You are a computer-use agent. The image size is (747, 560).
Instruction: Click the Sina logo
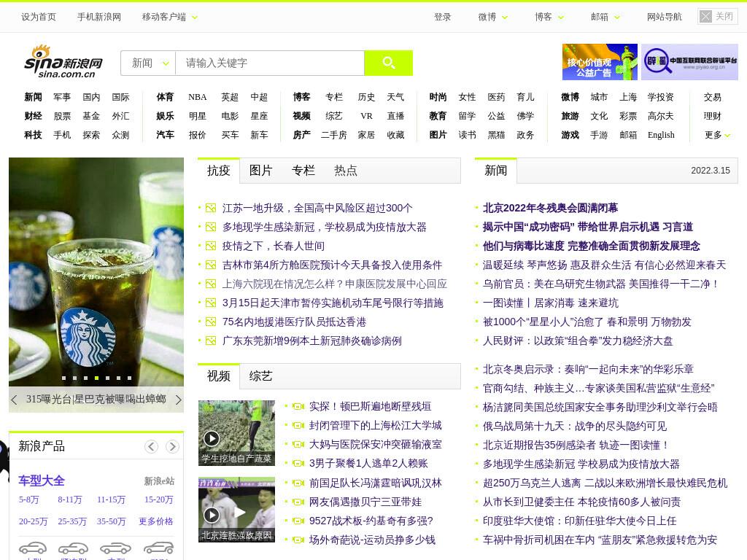[63, 62]
